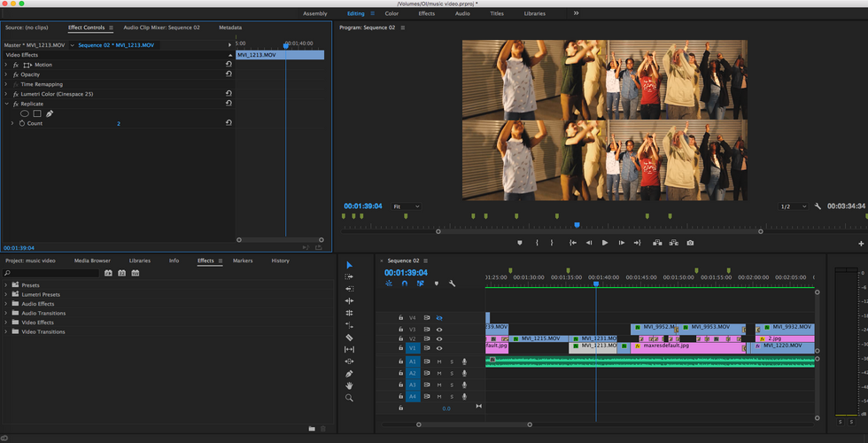Toggle V4 track output eye icon
868x443 pixels.
(438, 318)
